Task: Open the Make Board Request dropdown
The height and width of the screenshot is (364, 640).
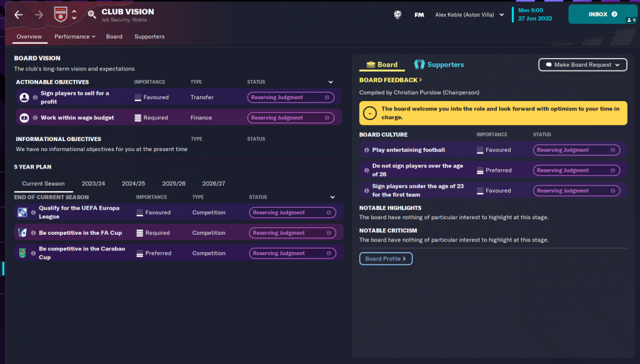Action: pos(582,64)
